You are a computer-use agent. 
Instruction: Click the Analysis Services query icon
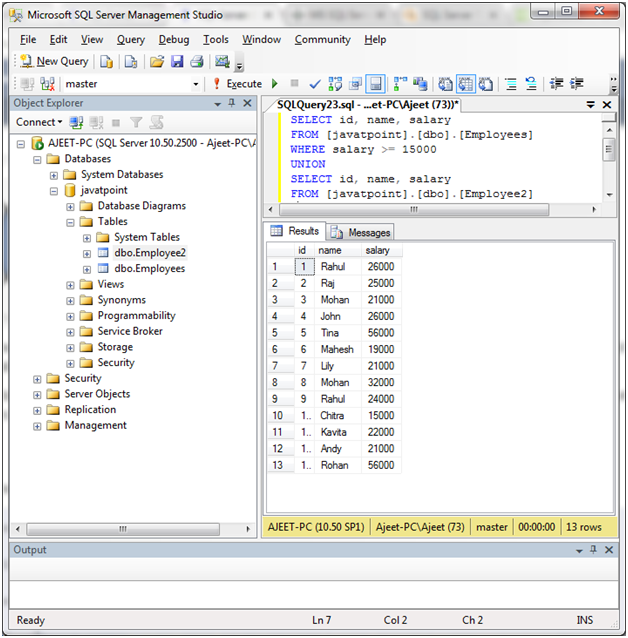coord(131,61)
